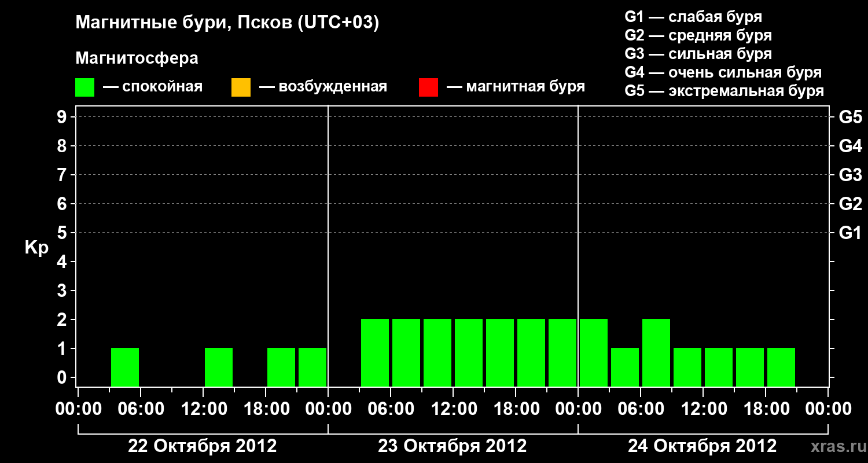The image size is (868, 463).
Task: Click the Kp axis value 0
Action: click(63, 377)
